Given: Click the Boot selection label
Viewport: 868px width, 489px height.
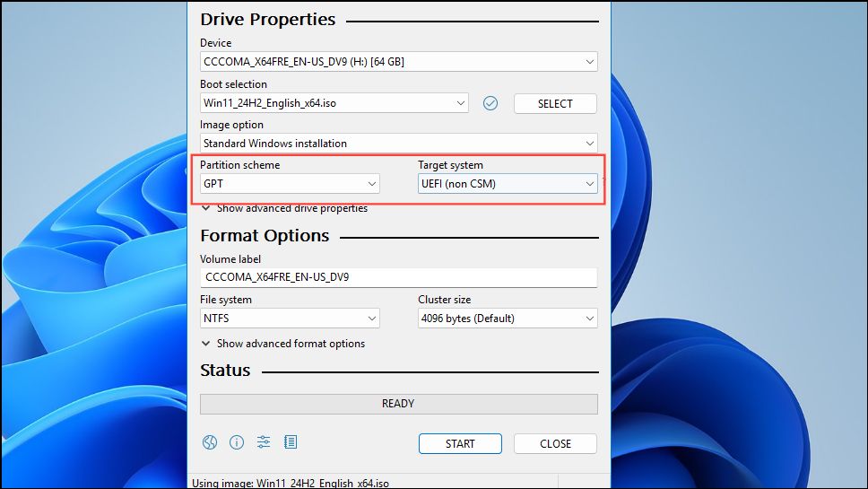Looking at the screenshot, I should [234, 84].
